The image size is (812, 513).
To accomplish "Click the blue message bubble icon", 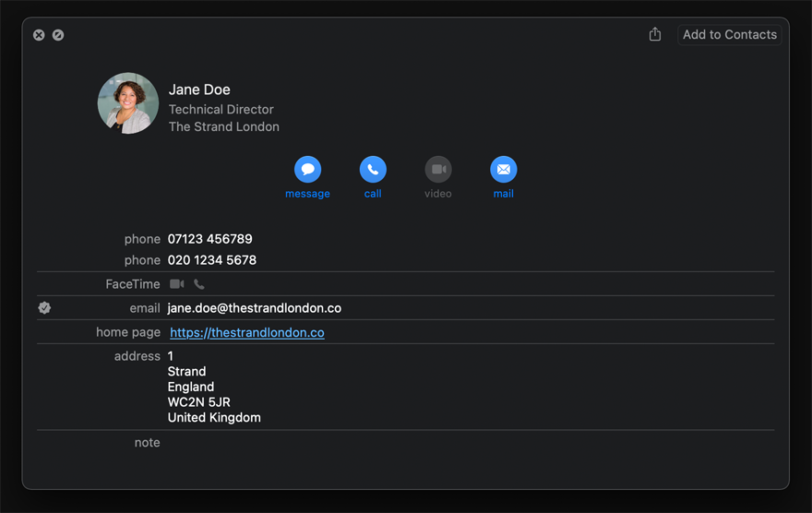I will tap(307, 170).
